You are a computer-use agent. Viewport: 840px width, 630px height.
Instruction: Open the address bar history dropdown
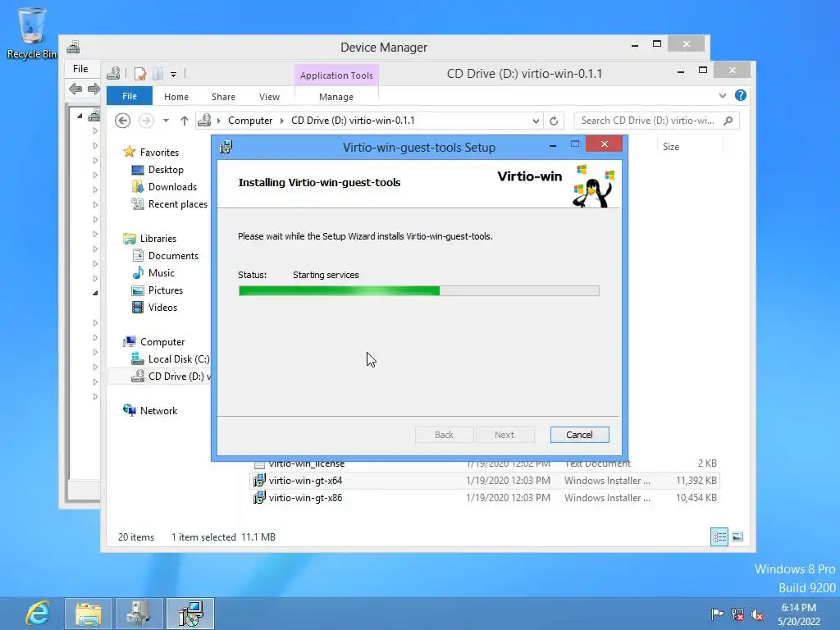click(x=535, y=121)
